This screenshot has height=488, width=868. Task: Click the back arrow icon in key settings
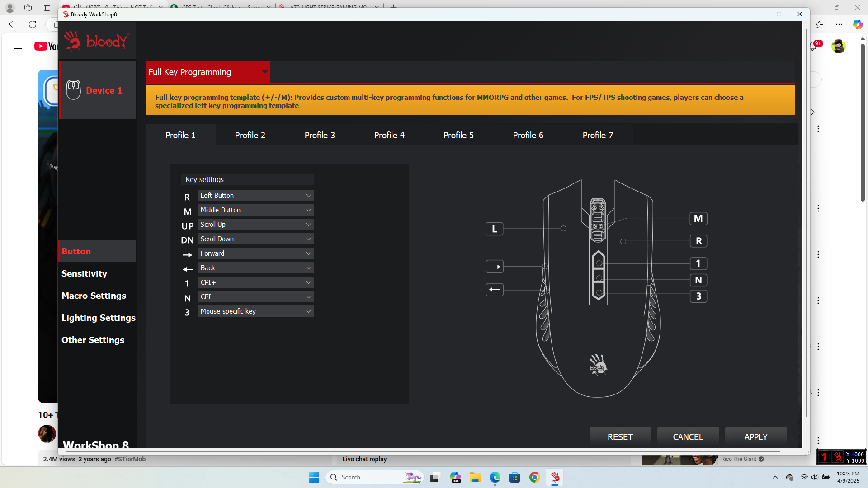tap(187, 269)
